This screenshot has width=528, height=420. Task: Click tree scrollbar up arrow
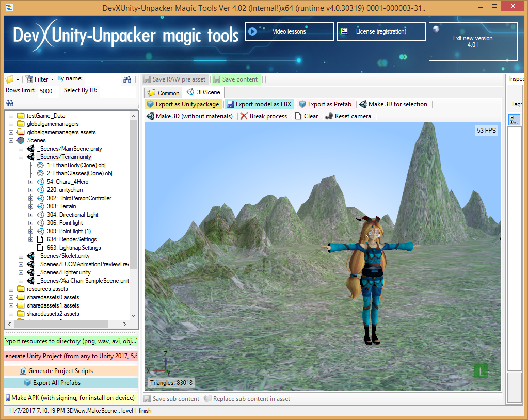tap(133, 116)
